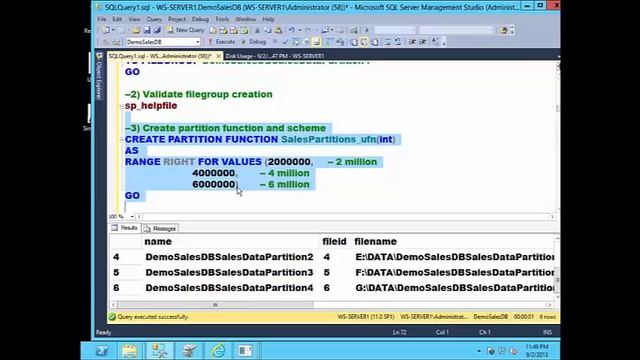Click the Uncomment Lines icon
Image resolution: width=640 pixels, height=360 pixels.
tap(398, 42)
